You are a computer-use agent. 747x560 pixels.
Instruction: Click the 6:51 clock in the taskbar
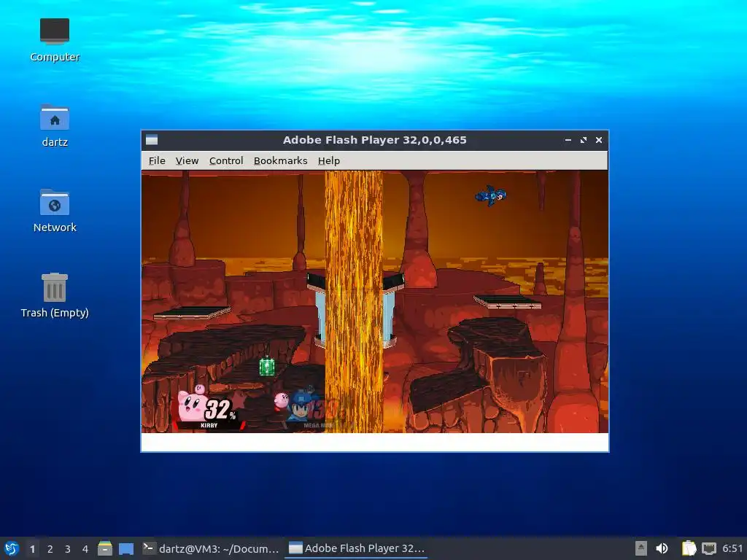pyautogui.click(x=732, y=548)
